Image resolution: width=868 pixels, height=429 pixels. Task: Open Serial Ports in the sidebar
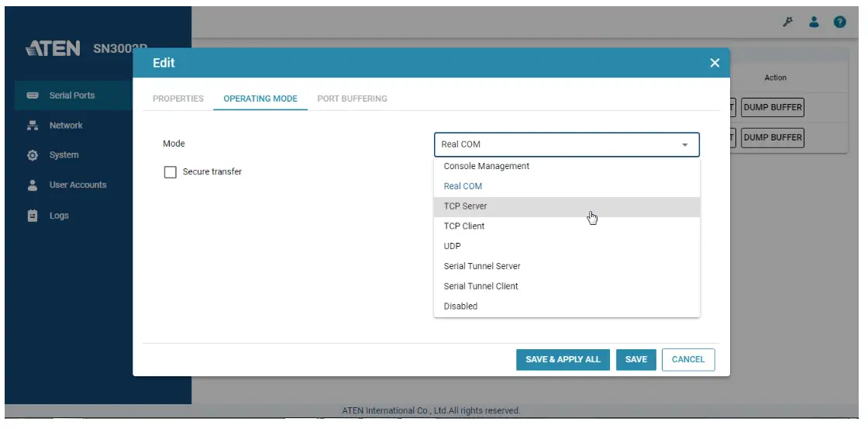(x=73, y=95)
